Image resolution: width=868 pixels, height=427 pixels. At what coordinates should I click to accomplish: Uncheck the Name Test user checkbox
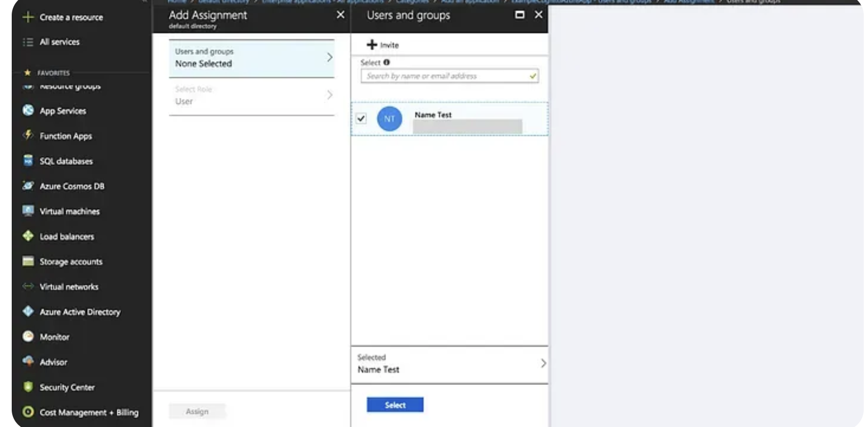(x=361, y=118)
